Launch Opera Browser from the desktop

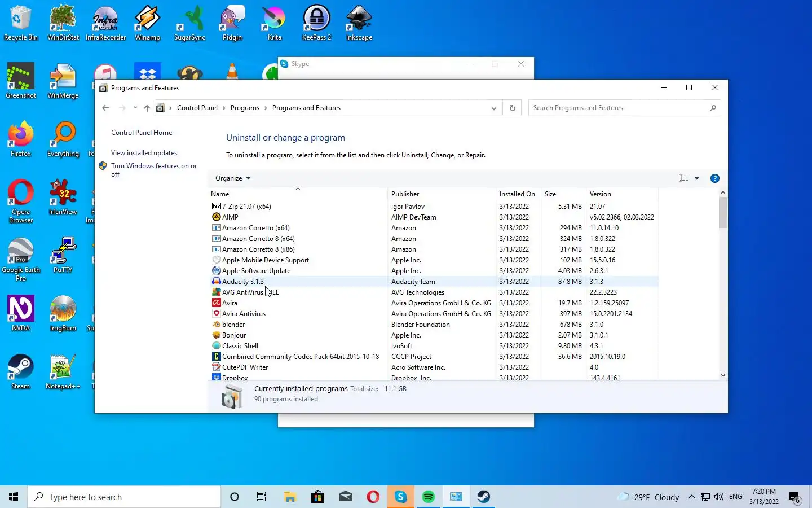tap(21, 202)
